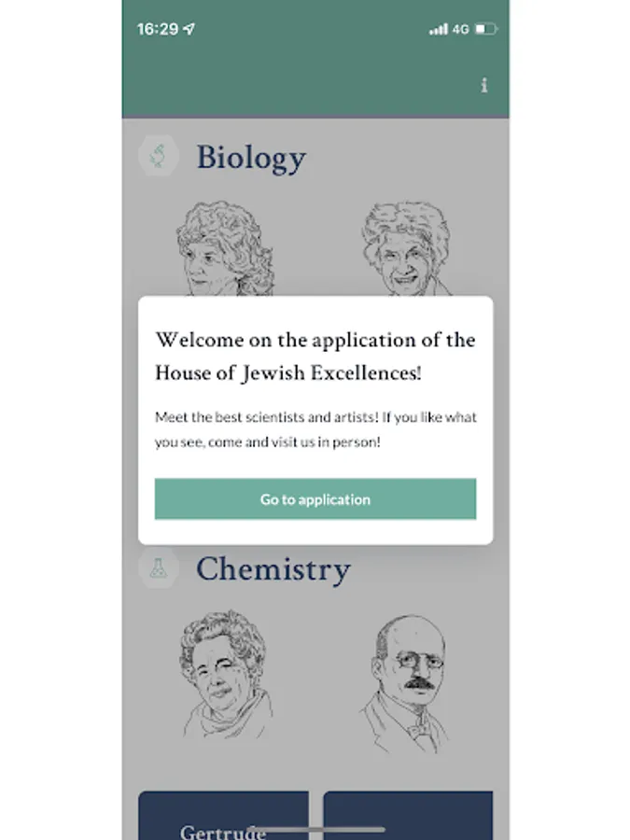
Task: Select the right Biology scientist portrait
Action: (x=404, y=249)
